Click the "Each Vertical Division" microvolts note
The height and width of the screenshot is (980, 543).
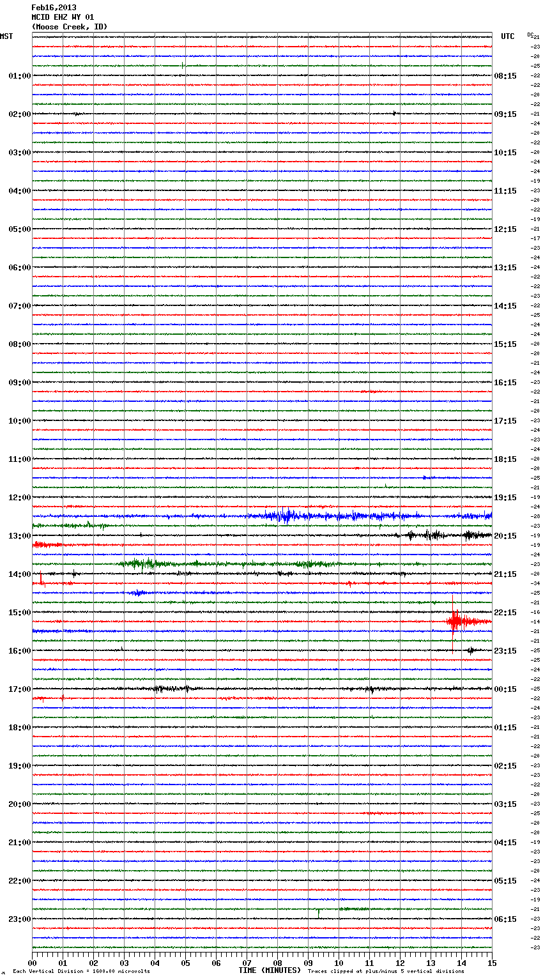[81, 972]
